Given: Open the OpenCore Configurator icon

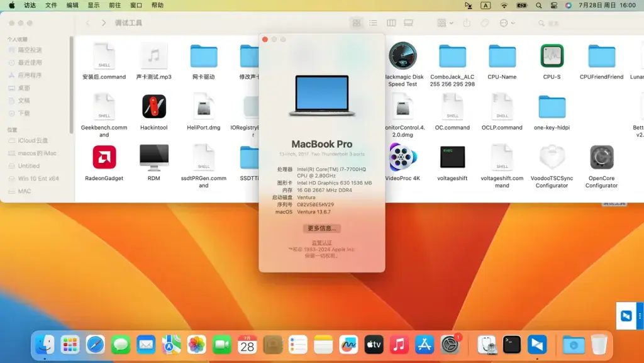Looking at the screenshot, I should point(602,157).
